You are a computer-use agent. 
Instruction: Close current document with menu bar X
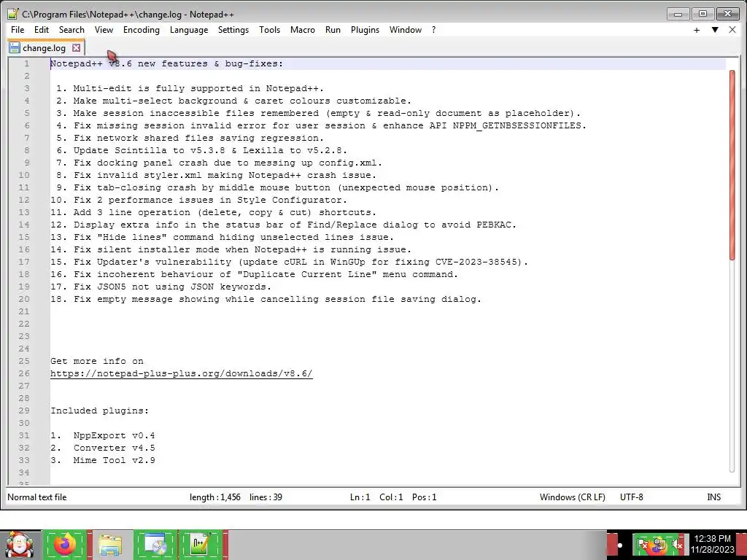[732, 29]
